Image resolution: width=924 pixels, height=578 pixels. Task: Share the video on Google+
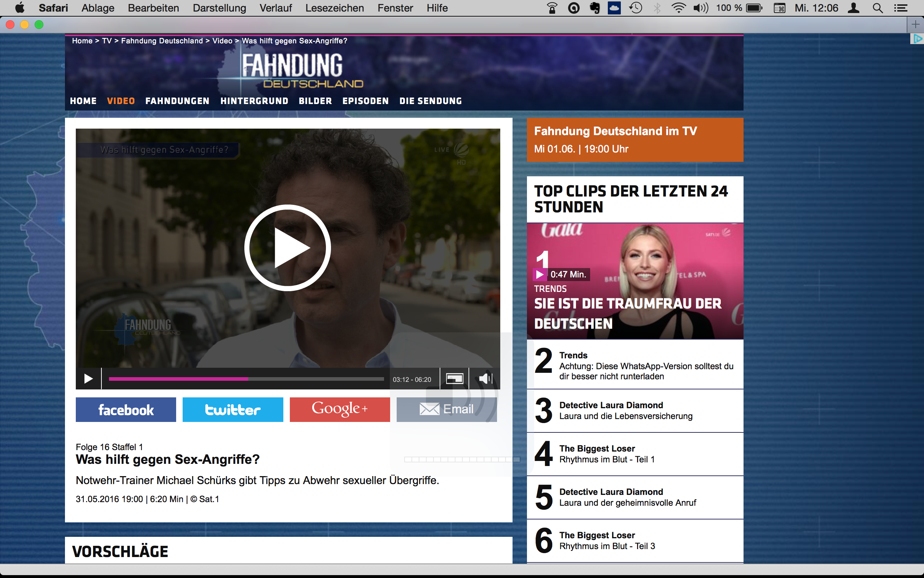click(x=340, y=410)
